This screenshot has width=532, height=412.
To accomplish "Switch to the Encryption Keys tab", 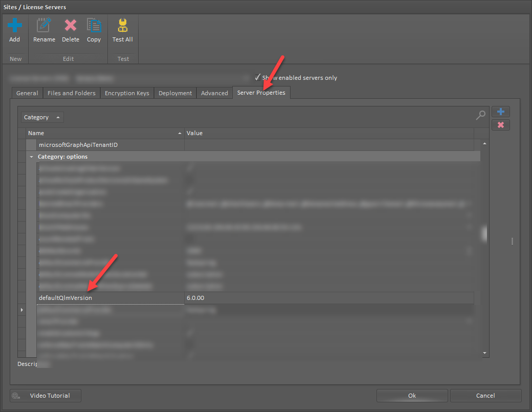I will pos(127,93).
